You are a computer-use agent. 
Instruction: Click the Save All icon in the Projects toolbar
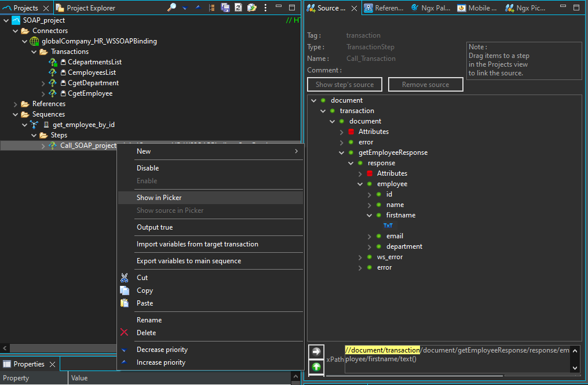226,8
